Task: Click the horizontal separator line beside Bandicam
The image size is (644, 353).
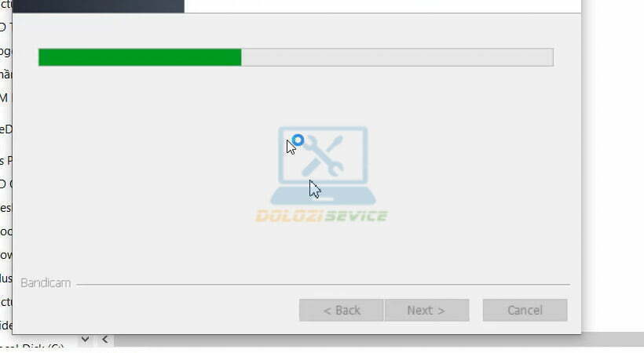Action: point(324,284)
